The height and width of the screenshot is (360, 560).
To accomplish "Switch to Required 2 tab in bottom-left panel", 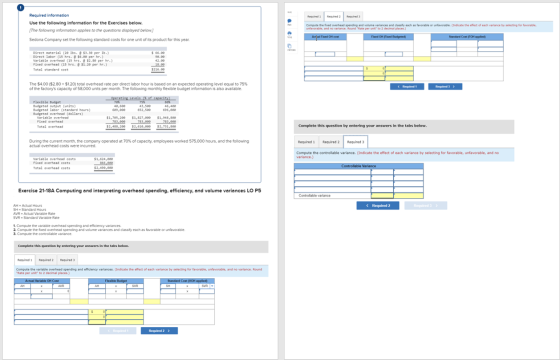I will [46, 260].
